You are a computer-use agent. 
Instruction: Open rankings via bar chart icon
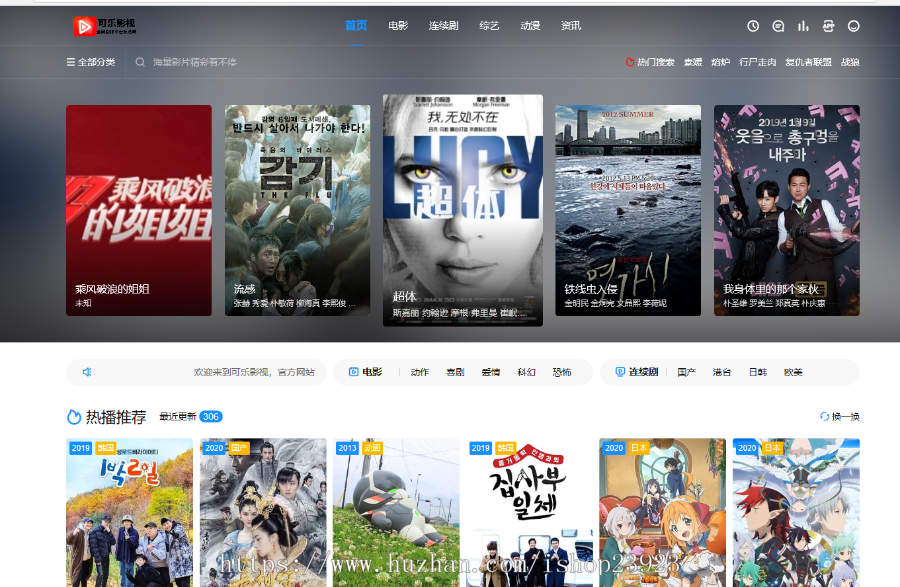point(803,26)
